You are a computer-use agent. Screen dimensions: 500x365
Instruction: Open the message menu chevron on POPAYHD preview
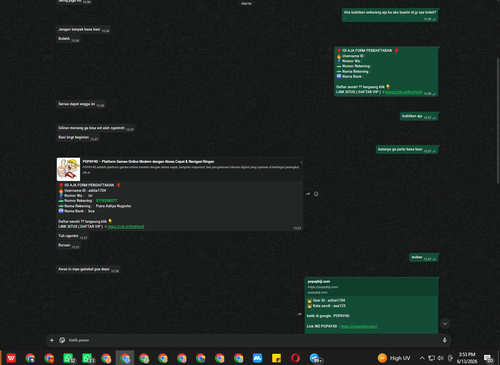(301, 162)
